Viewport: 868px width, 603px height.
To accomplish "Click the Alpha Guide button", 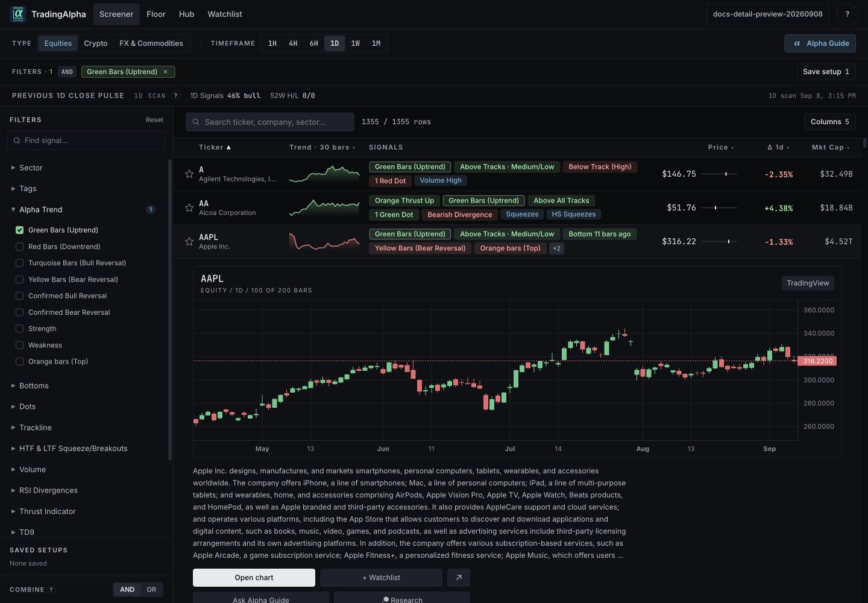I will 820,43.
